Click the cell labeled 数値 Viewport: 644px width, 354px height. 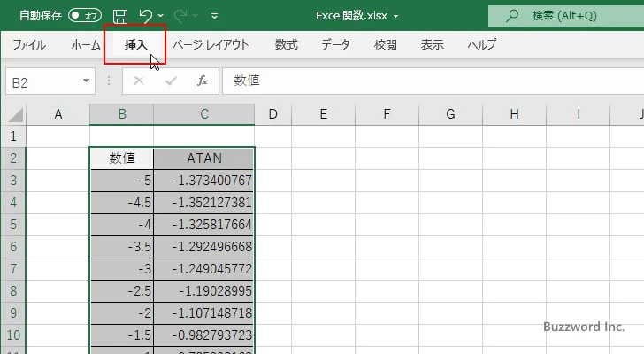click(x=121, y=158)
